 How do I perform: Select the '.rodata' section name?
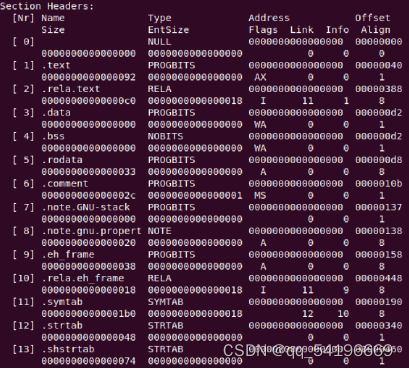[x=62, y=160]
